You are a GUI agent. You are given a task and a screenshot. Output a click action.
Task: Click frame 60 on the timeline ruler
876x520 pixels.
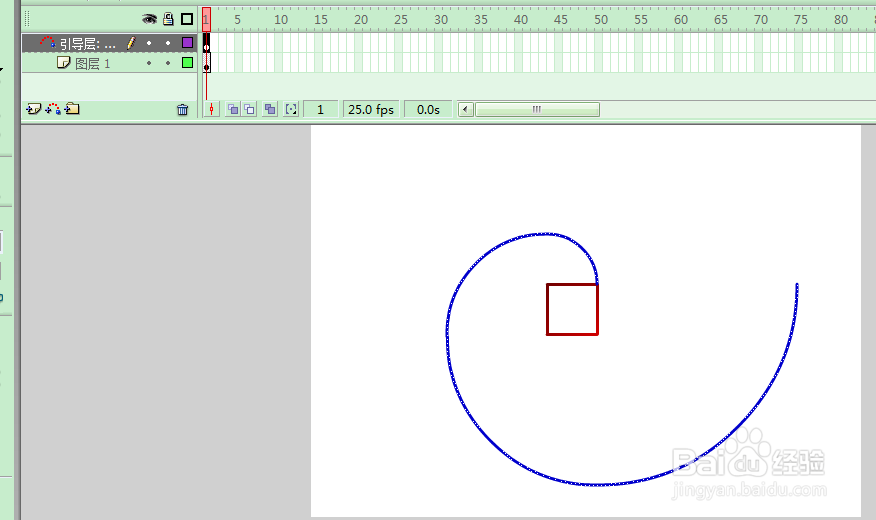pos(681,20)
